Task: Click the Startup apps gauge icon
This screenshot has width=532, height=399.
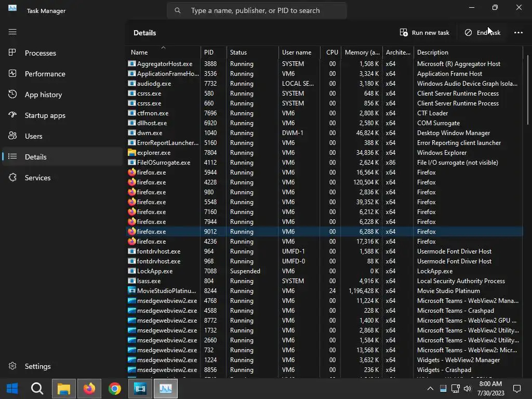Action: (x=12, y=115)
